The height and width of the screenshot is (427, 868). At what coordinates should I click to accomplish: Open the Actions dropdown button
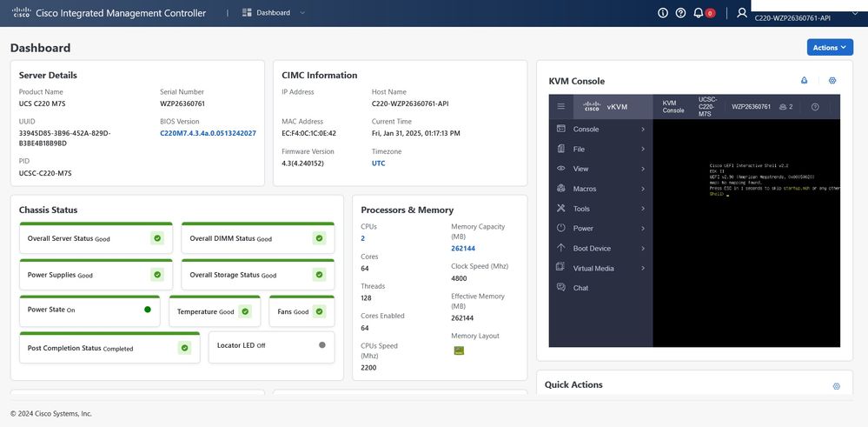[830, 48]
